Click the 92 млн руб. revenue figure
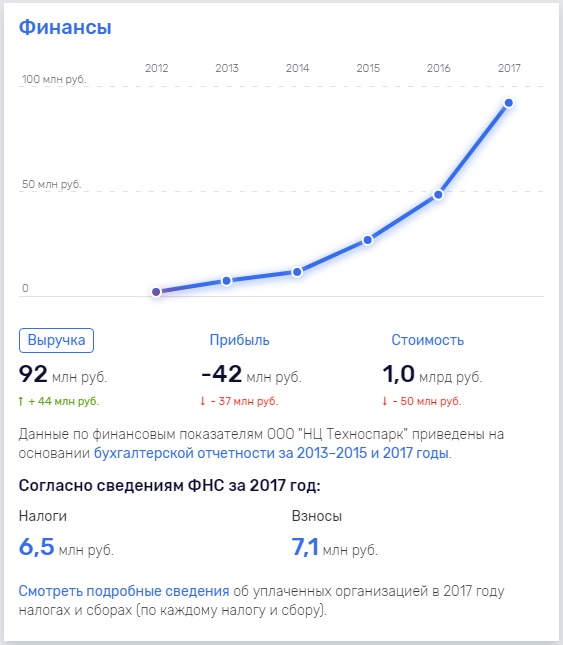This screenshot has width=563, height=645. click(63, 374)
